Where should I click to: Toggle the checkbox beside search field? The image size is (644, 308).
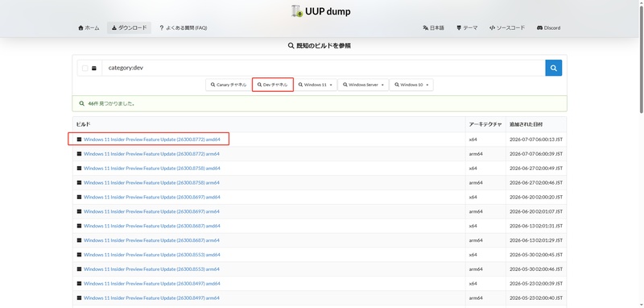(x=85, y=69)
